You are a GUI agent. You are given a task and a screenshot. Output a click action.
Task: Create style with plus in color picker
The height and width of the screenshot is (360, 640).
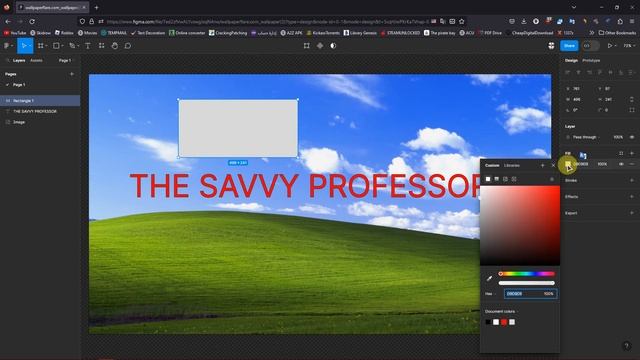[x=542, y=165]
